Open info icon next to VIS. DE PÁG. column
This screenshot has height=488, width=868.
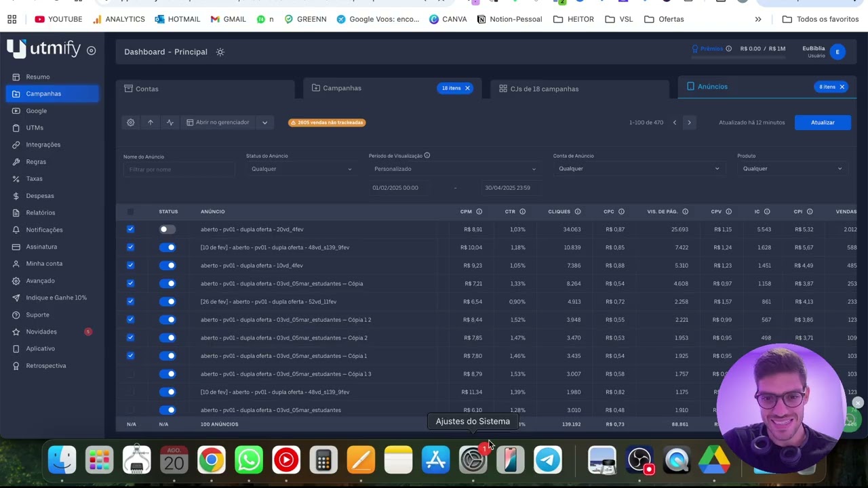[x=685, y=211]
